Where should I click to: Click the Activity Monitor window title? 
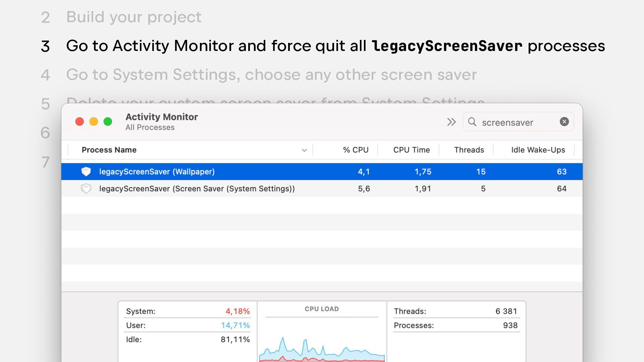coord(162,117)
